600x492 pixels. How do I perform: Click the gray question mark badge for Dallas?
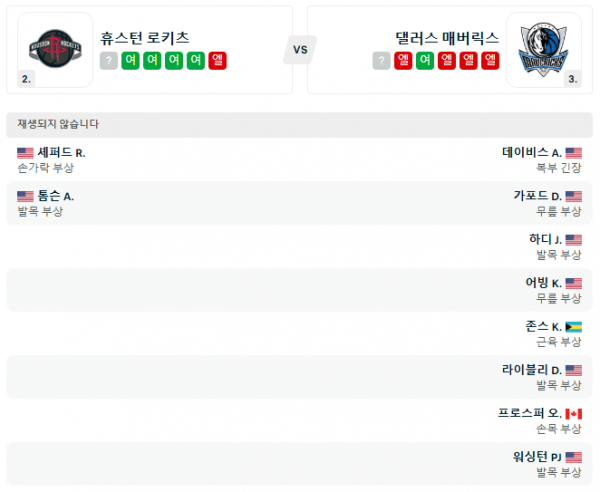(381, 61)
